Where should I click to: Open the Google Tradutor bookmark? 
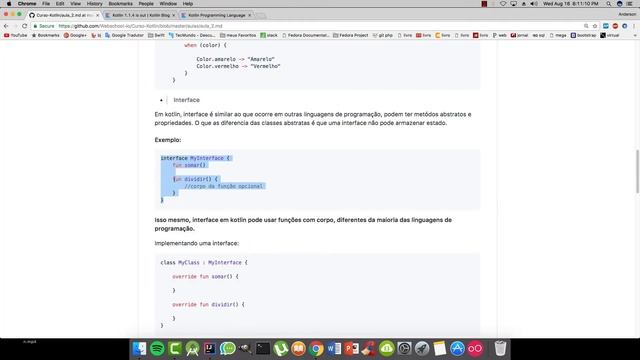coord(124,36)
